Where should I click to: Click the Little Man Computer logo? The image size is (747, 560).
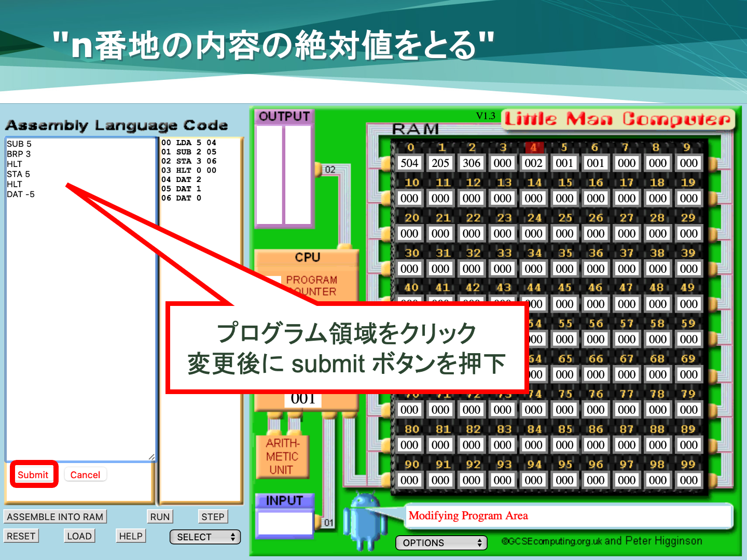pyautogui.click(x=618, y=119)
